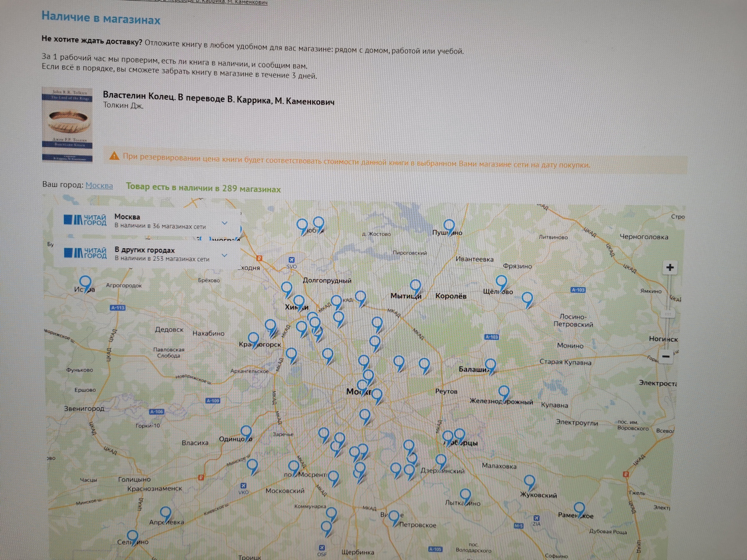The width and height of the screenshot is (747, 560).
Task: Open the Властелин Колец book cover thumbnail
Action: pyautogui.click(x=67, y=124)
